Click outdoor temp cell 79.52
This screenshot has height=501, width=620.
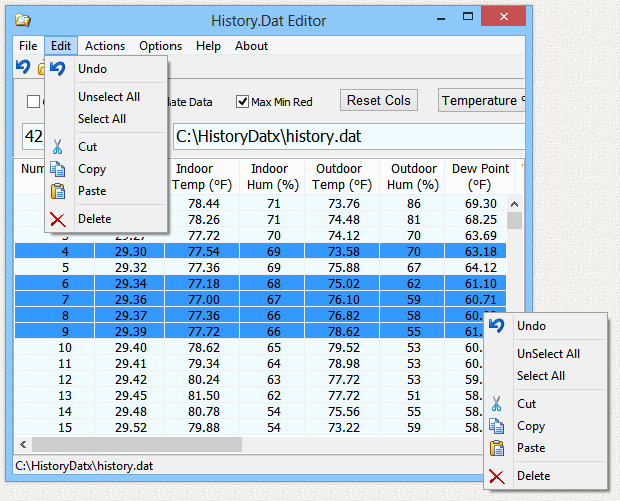pyautogui.click(x=342, y=348)
